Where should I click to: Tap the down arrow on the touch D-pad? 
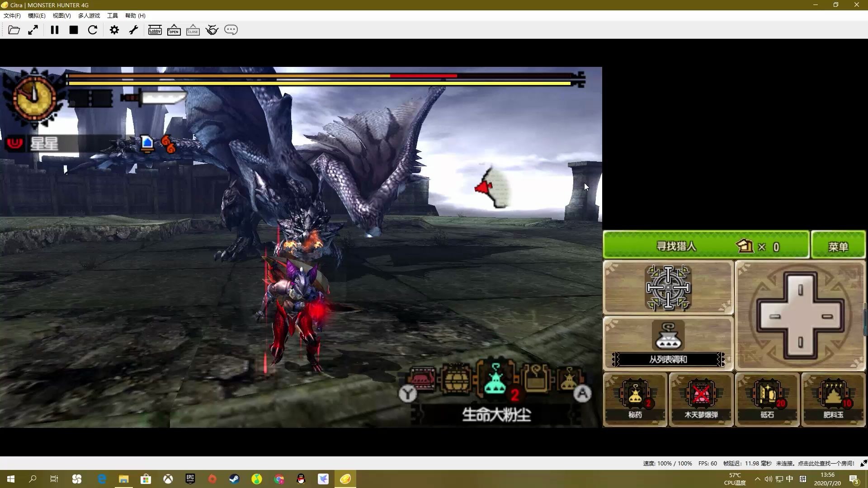(800, 343)
